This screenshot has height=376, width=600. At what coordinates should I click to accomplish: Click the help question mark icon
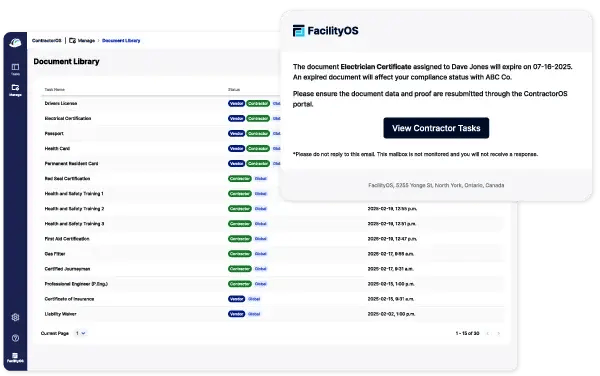[x=15, y=338]
